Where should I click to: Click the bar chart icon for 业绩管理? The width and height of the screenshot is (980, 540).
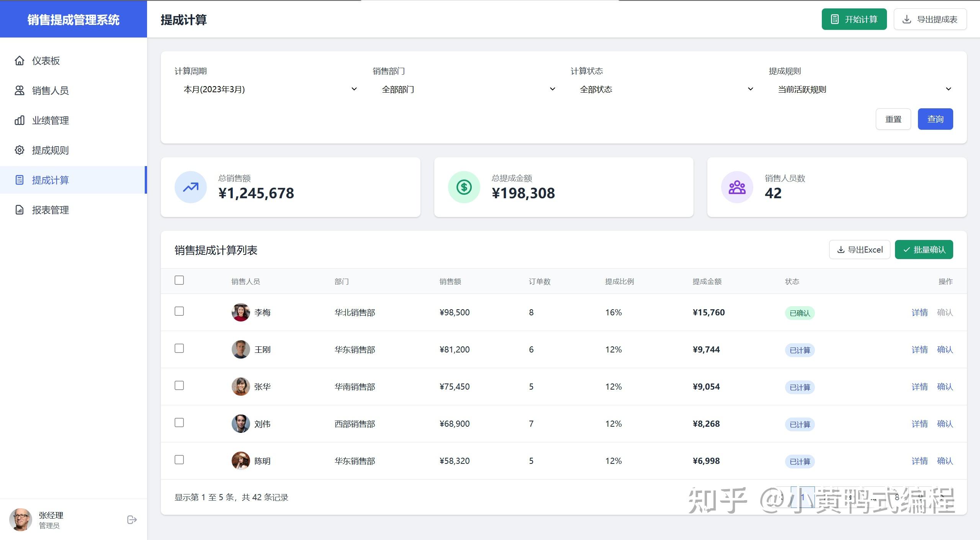click(20, 120)
